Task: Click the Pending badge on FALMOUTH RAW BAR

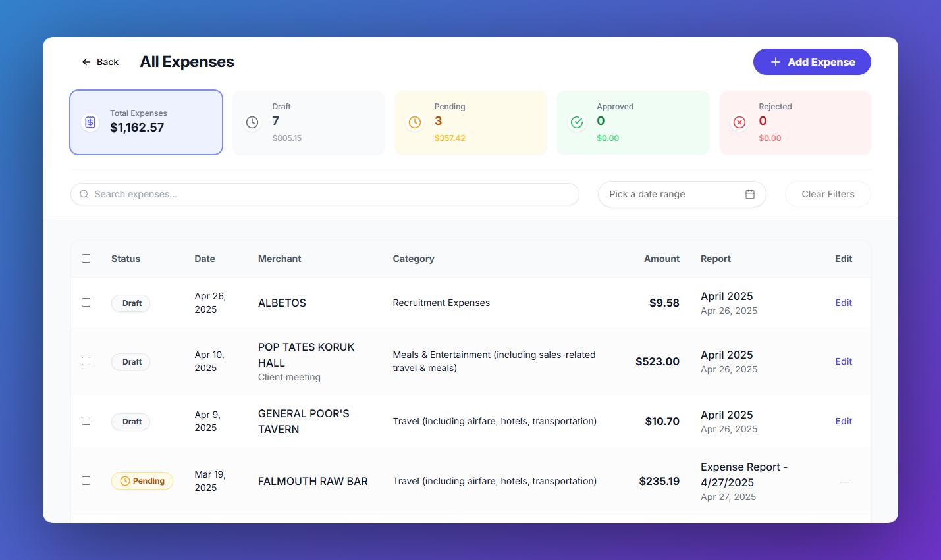Action: (142, 480)
